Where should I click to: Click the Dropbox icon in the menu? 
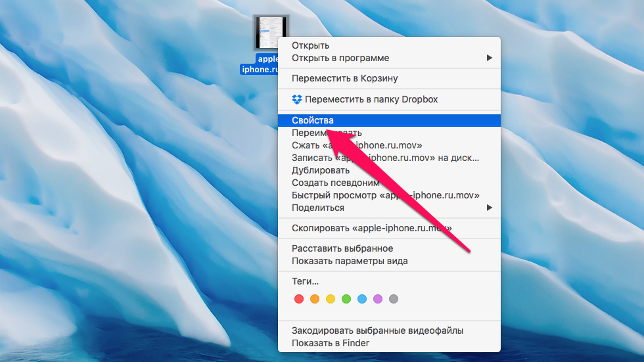(x=296, y=99)
